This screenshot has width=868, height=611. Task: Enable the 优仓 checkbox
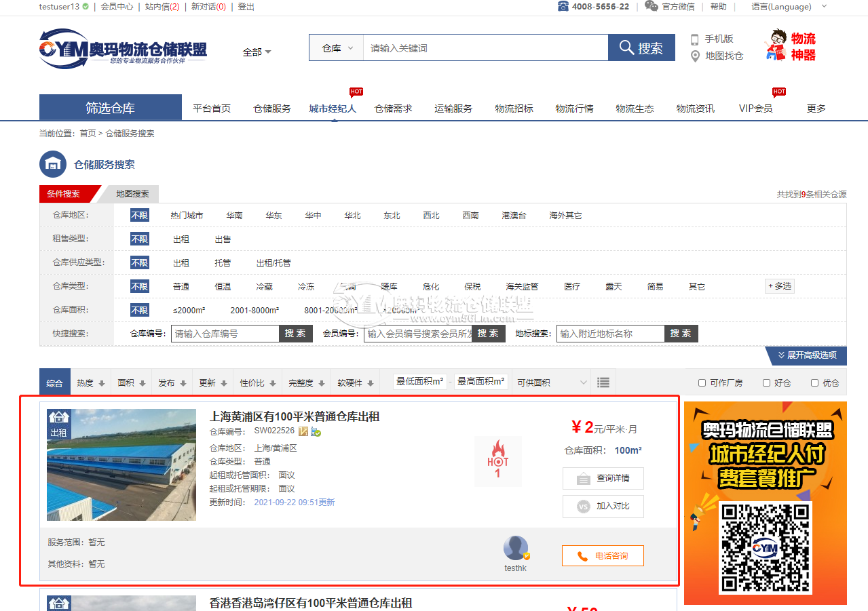[814, 383]
